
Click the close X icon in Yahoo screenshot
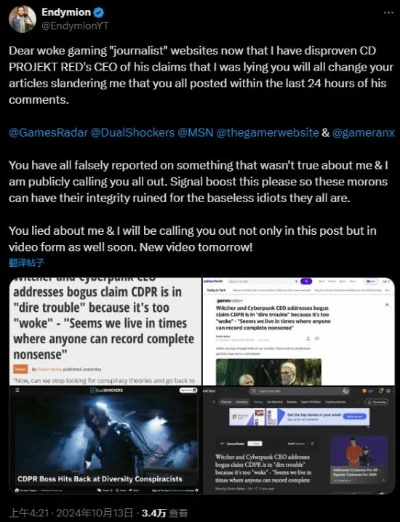pyautogui.click(x=387, y=305)
